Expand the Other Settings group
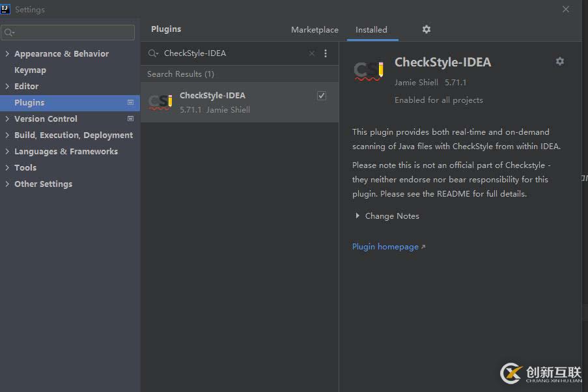 point(7,184)
